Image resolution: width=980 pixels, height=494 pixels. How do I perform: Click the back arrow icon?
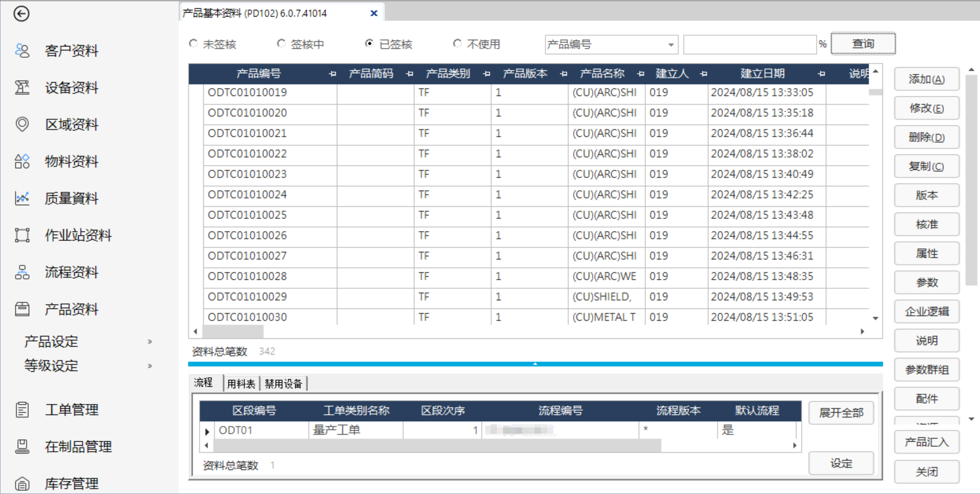click(x=21, y=14)
